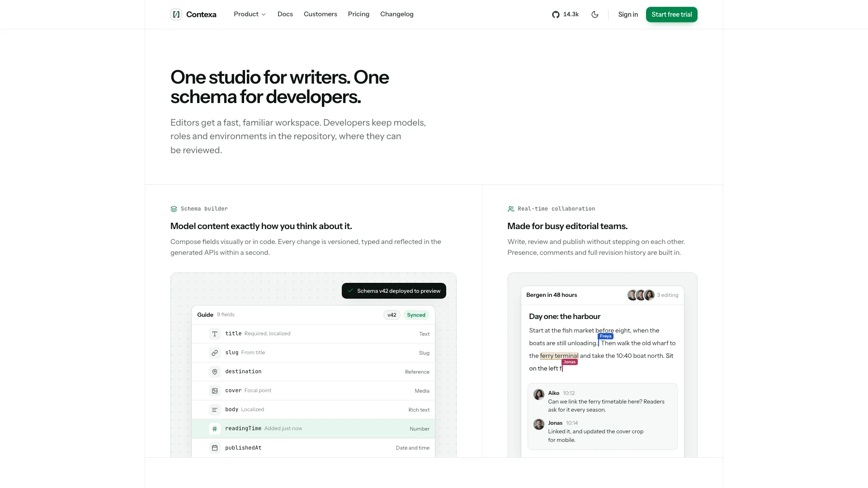Select the 'slug' field name
The width and height of the screenshot is (868, 488).
231,352
